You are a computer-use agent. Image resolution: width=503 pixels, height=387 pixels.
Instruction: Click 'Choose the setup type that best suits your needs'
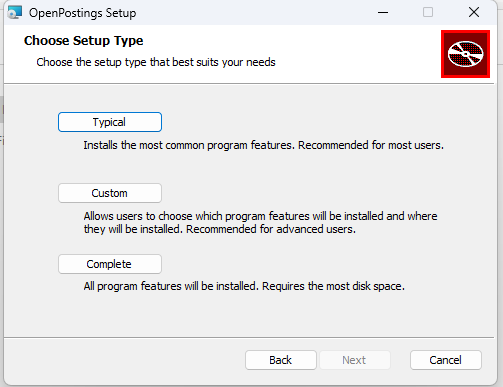tap(156, 62)
